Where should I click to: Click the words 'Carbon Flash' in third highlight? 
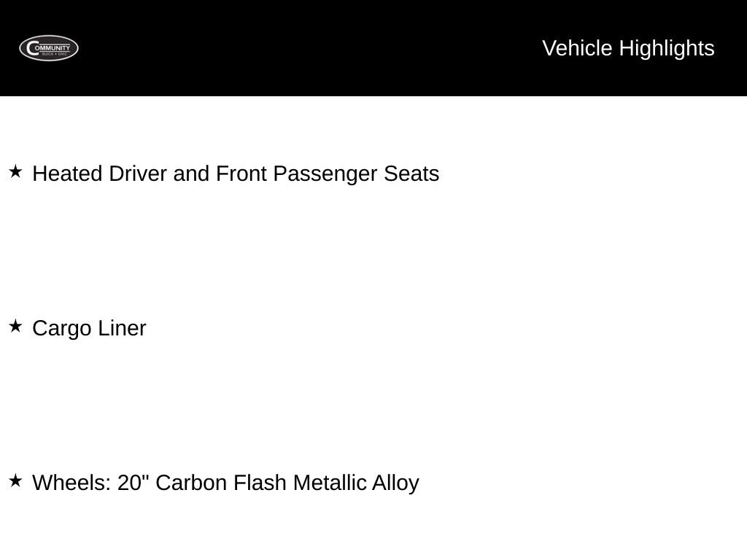221,483
